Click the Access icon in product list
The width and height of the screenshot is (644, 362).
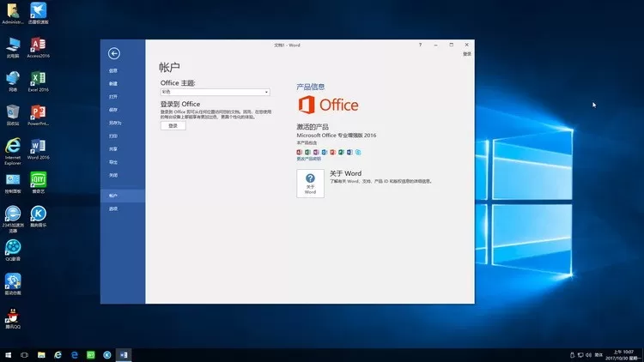[300, 153]
